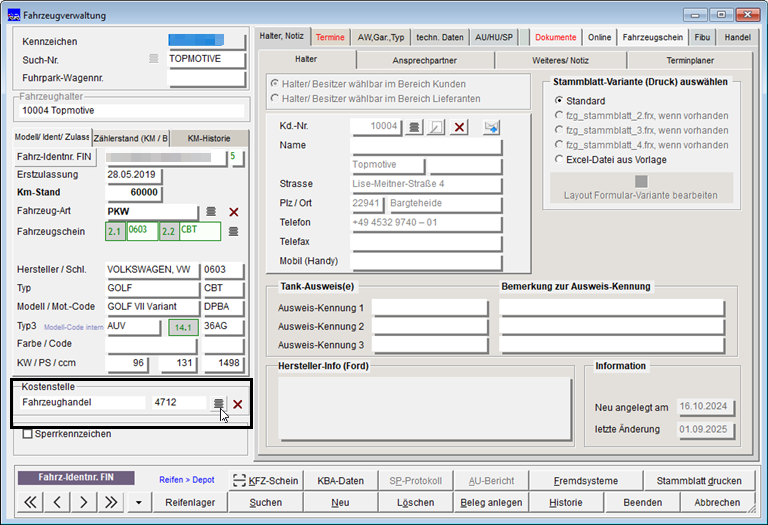Open the Terminplaner sub-tab
This screenshot has width=768, height=525.
pos(690,60)
